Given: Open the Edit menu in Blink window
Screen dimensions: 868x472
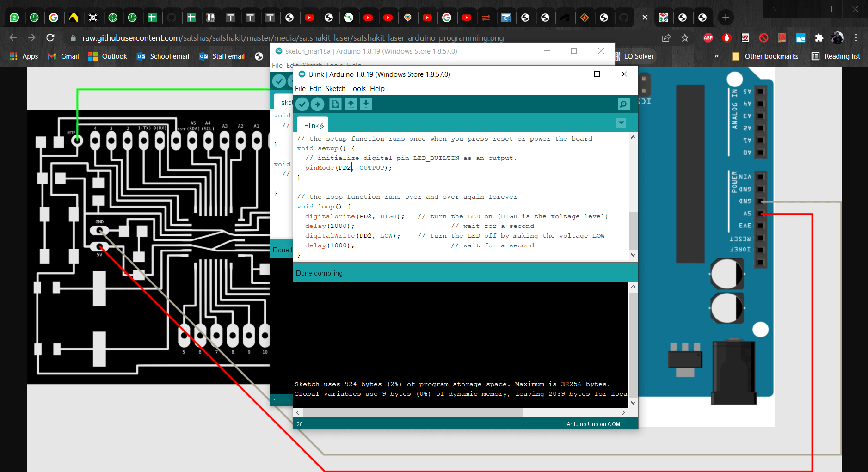Looking at the screenshot, I should (x=315, y=89).
